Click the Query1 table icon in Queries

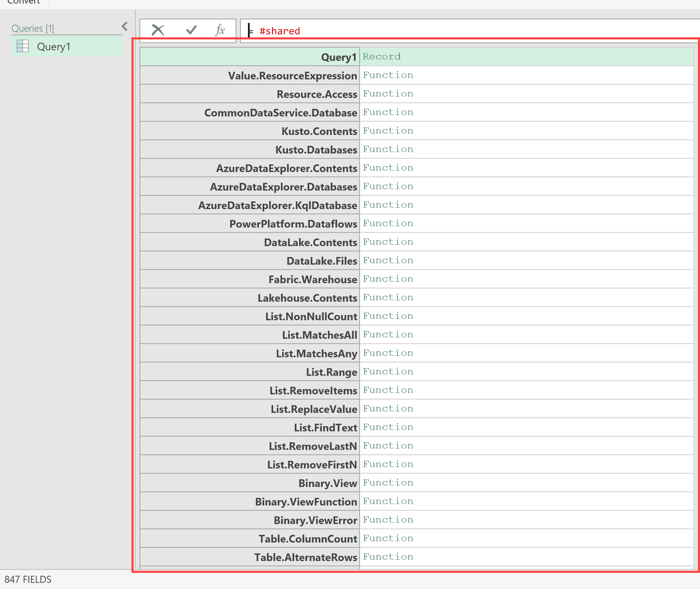coord(23,46)
